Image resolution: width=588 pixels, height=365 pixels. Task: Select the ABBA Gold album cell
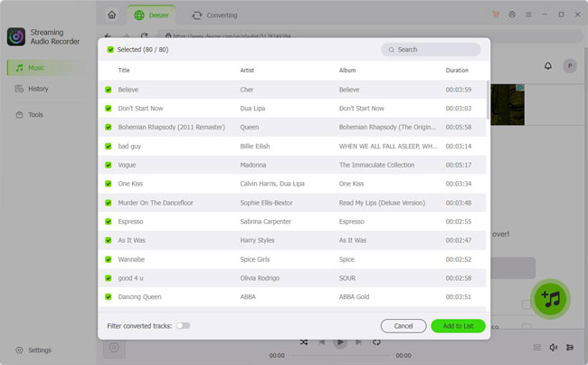point(354,297)
